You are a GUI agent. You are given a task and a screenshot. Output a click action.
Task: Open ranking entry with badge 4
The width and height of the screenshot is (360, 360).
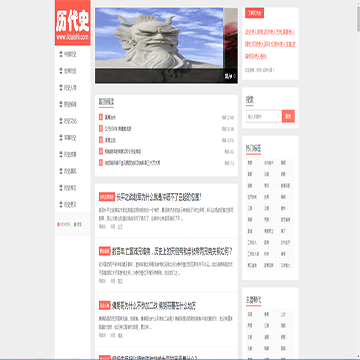pyautogui.click(x=123, y=151)
